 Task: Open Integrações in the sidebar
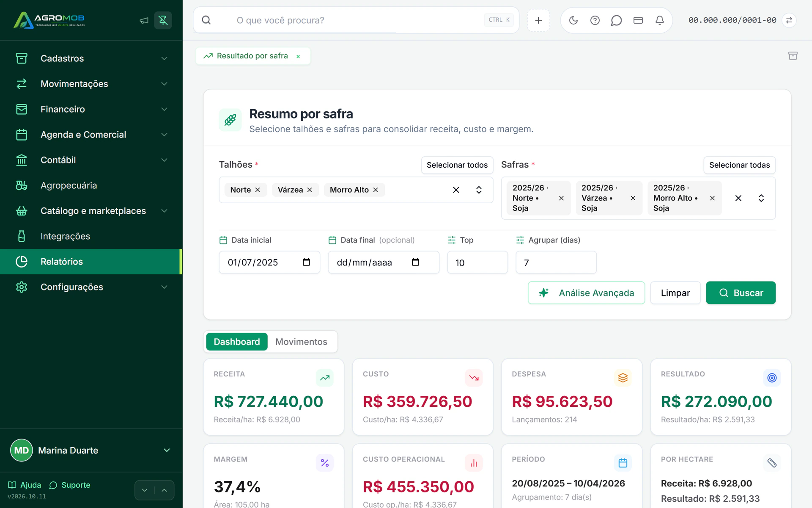91,236
